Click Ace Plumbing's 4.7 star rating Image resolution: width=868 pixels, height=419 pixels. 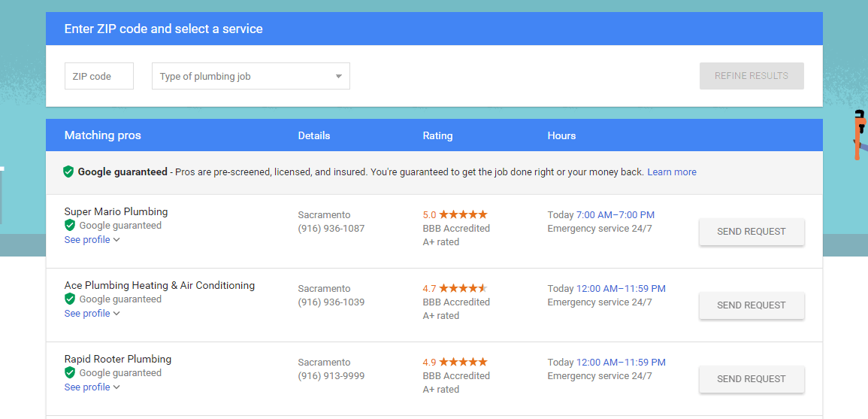[463, 288]
